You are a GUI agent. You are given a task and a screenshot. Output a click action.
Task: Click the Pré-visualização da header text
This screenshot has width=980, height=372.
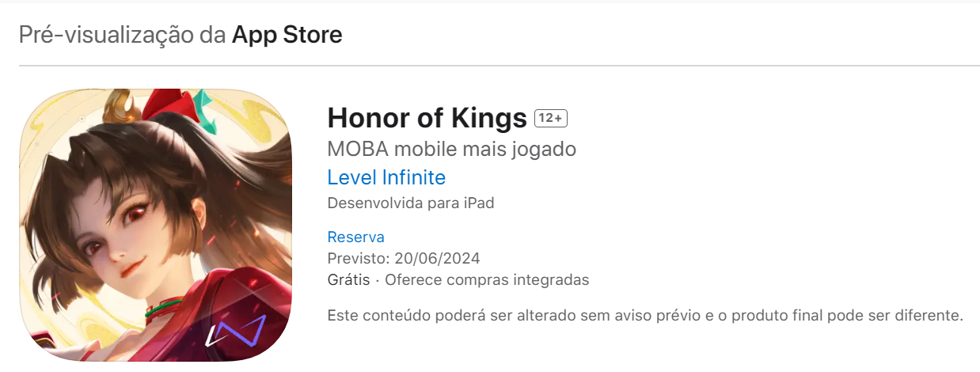[x=123, y=35]
